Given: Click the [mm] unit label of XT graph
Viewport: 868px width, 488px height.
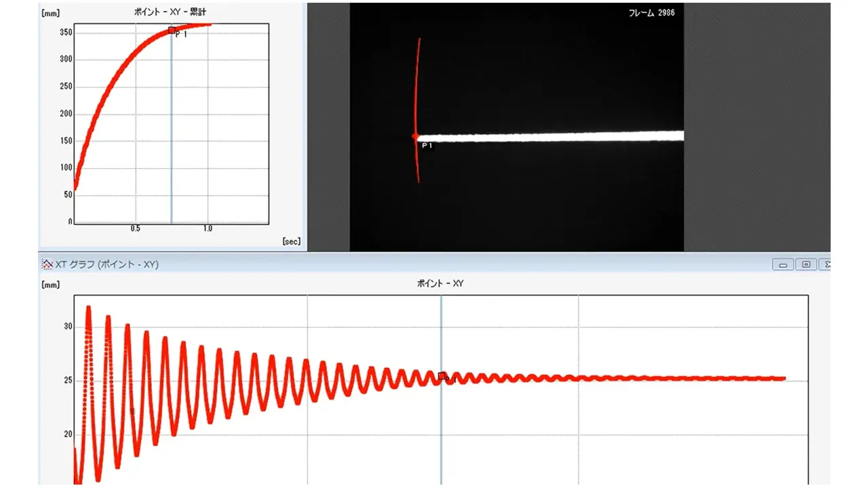Looking at the screenshot, I should click(51, 285).
